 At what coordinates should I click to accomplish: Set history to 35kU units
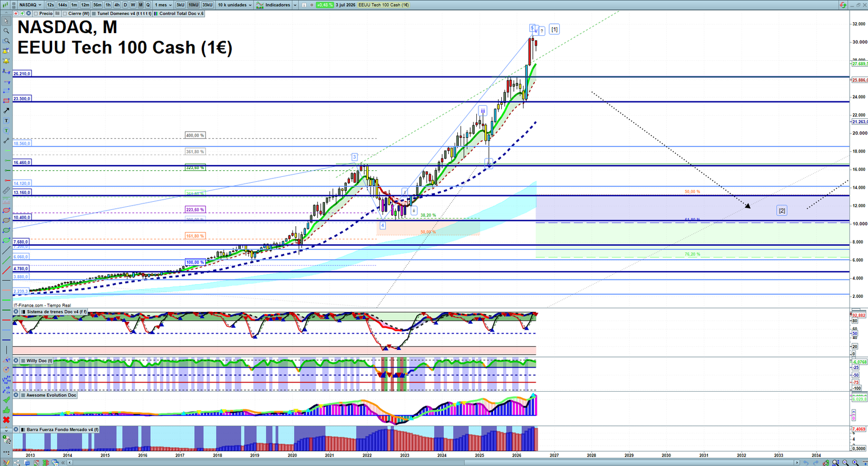point(207,5)
